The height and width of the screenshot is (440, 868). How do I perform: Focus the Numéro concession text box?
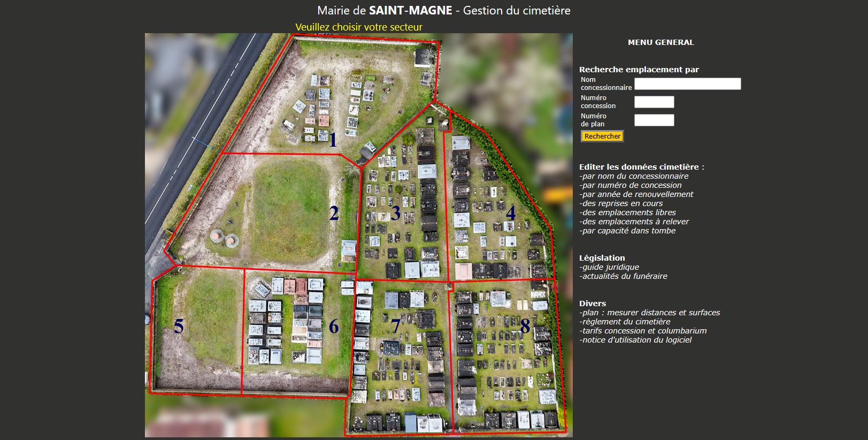click(x=654, y=102)
